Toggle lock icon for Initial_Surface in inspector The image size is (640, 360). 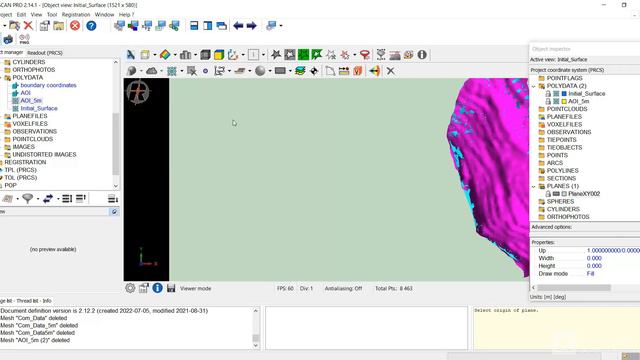[x=548, y=93]
